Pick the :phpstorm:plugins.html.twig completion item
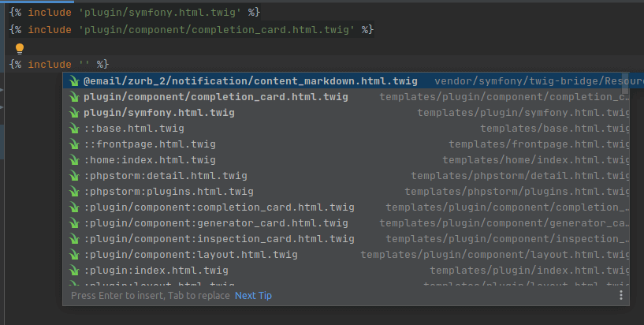The width and height of the screenshot is (644, 325). [169, 192]
